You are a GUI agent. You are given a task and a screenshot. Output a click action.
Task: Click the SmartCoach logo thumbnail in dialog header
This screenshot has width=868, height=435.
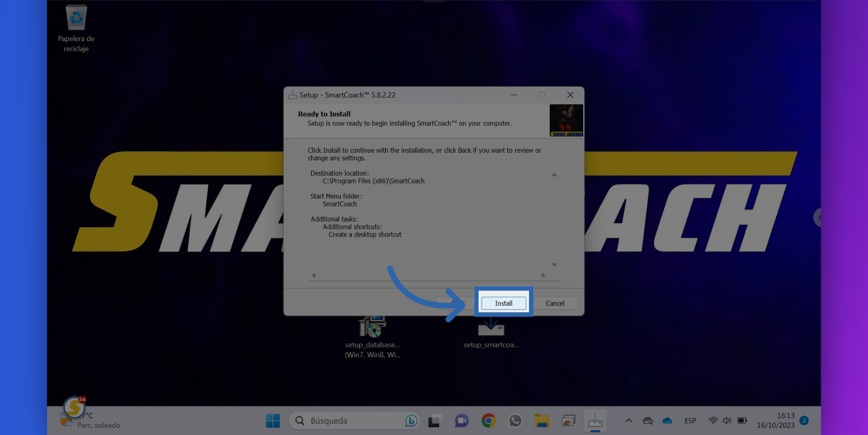tap(566, 121)
